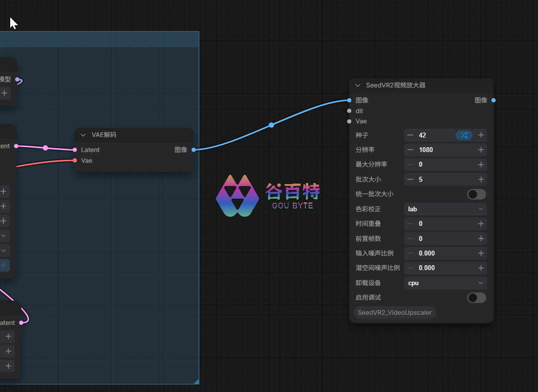The height and width of the screenshot is (392, 538).
Task: Enable the 统一批次大小 switch
Action: (477, 194)
